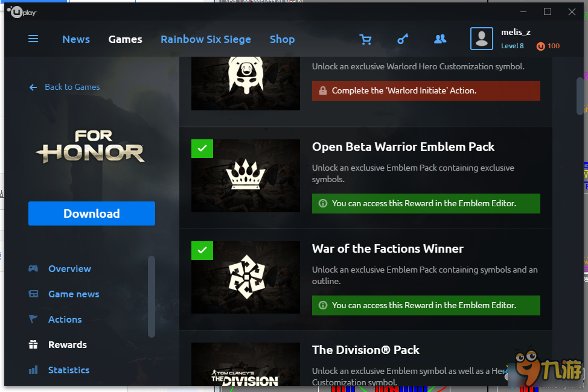Open the shopping cart icon

tap(365, 39)
